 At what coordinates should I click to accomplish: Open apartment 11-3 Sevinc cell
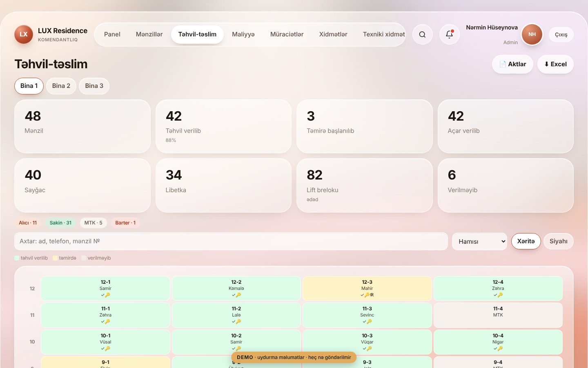coord(367,315)
